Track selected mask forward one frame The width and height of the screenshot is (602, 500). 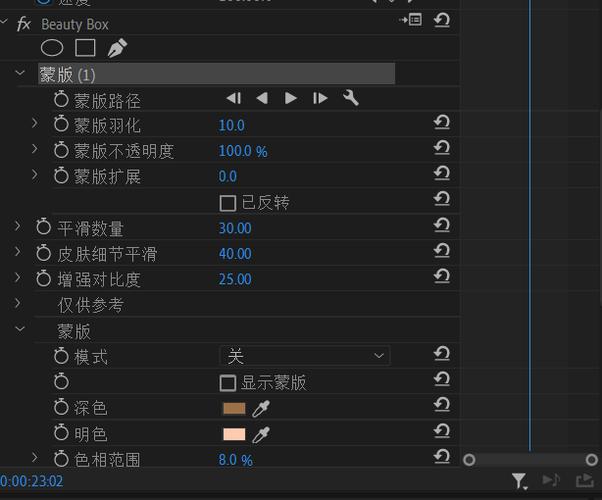320,98
